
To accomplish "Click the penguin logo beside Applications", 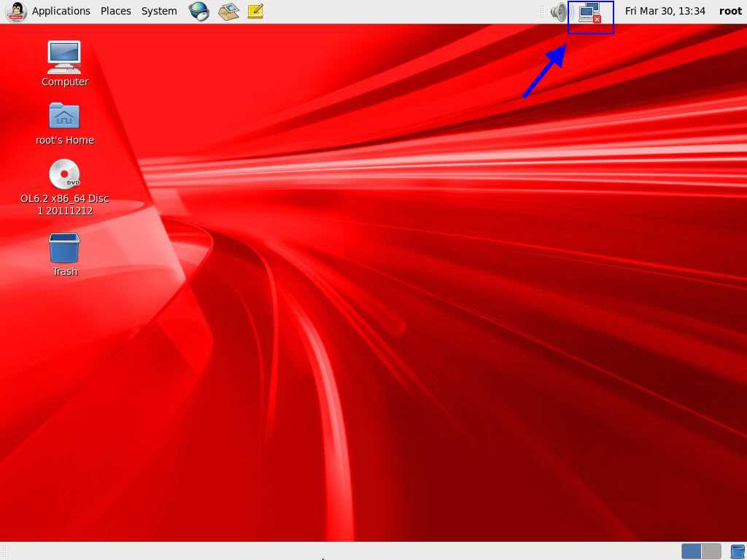I will pyautogui.click(x=16, y=11).
